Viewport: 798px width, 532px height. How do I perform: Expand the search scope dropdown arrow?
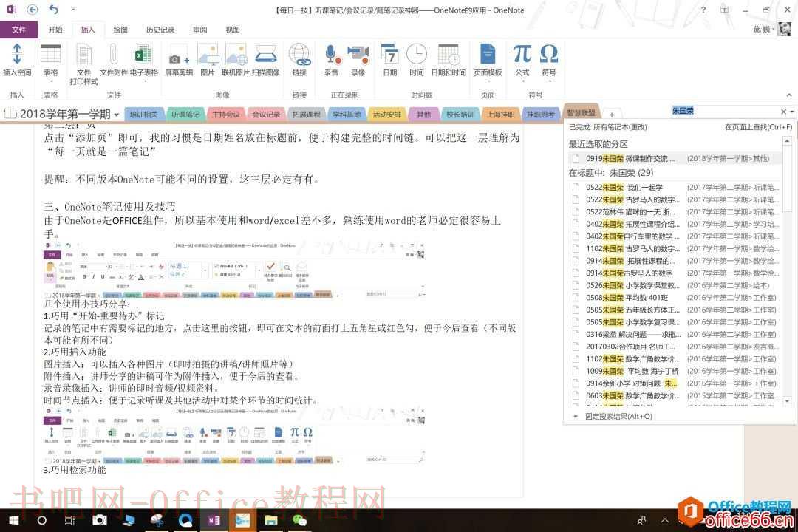click(x=792, y=112)
